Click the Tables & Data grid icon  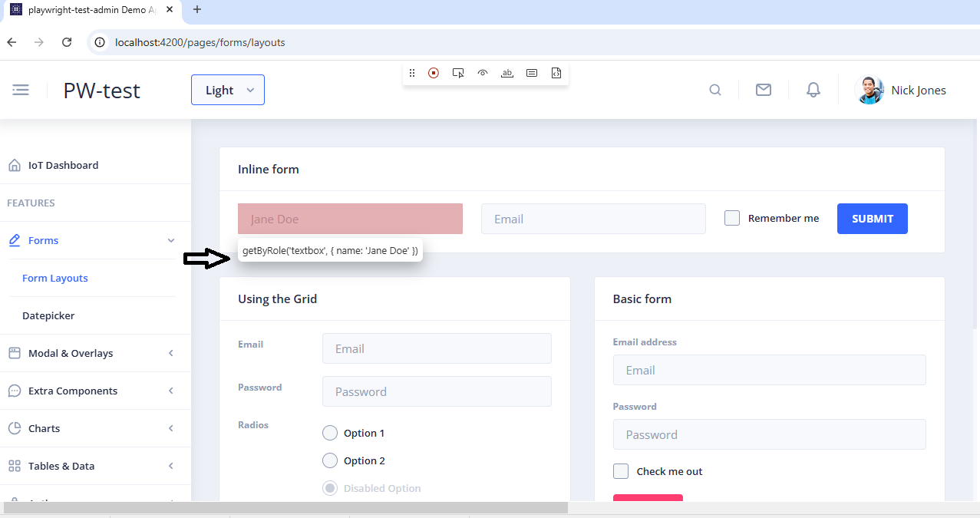(x=14, y=466)
